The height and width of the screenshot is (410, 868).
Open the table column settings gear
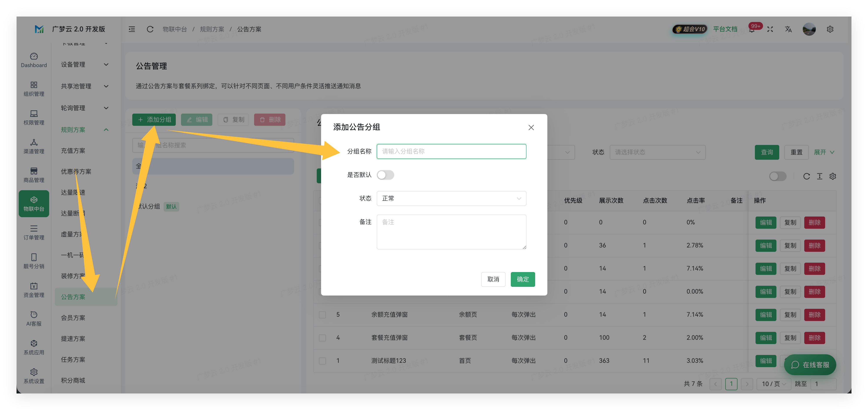click(x=833, y=176)
